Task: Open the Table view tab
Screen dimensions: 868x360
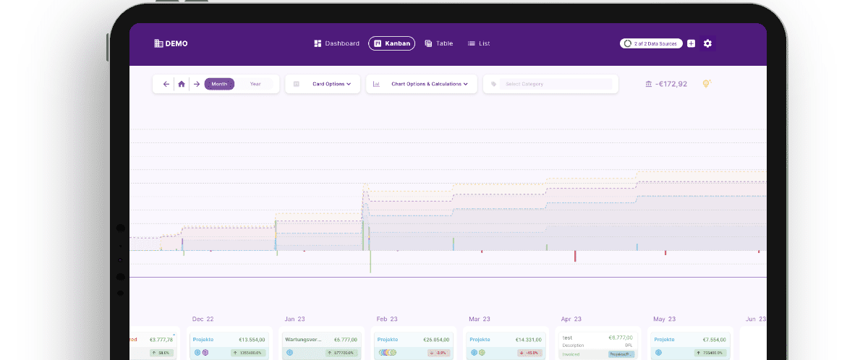Action: pyautogui.click(x=438, y=43)
